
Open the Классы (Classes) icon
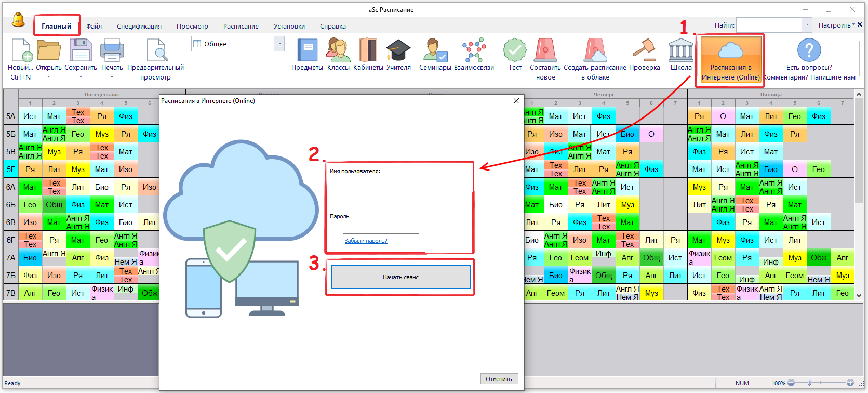(x=338, y=51)
